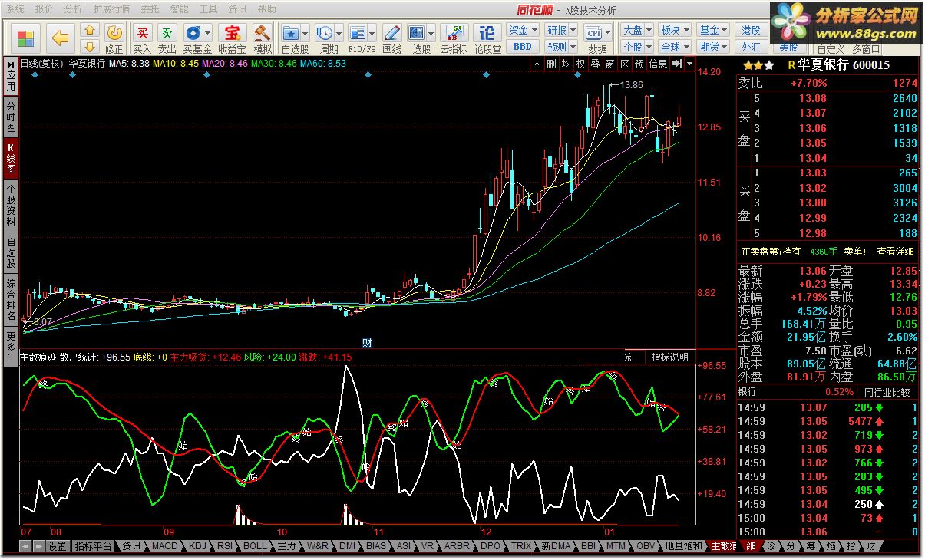Switch to the BOLL indicator tab

point(255,546)
